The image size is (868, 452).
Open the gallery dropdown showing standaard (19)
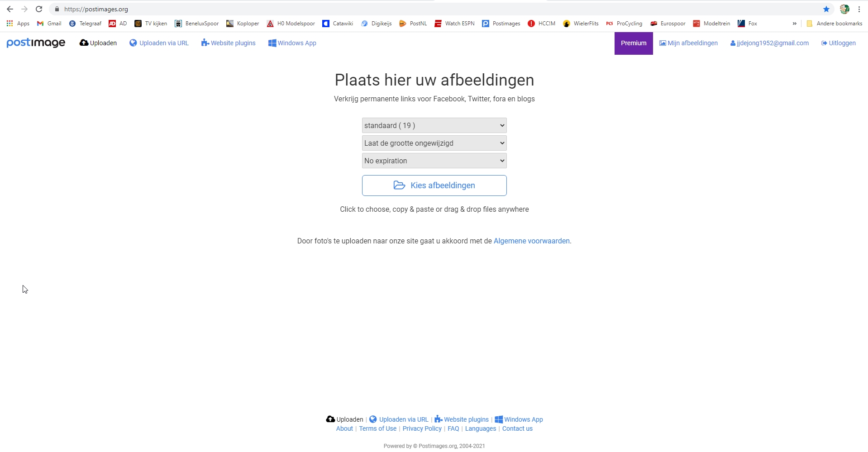click(x=434, y=125)
